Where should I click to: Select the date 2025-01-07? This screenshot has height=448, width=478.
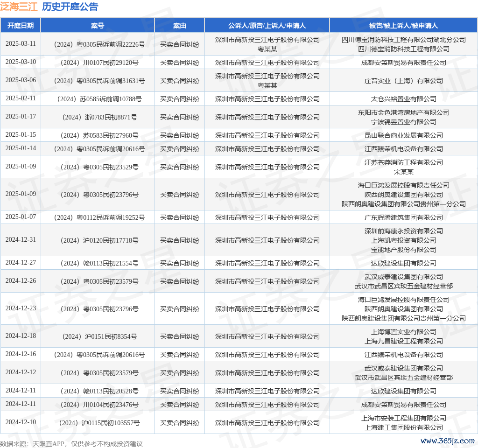click(x=21, y=217)
